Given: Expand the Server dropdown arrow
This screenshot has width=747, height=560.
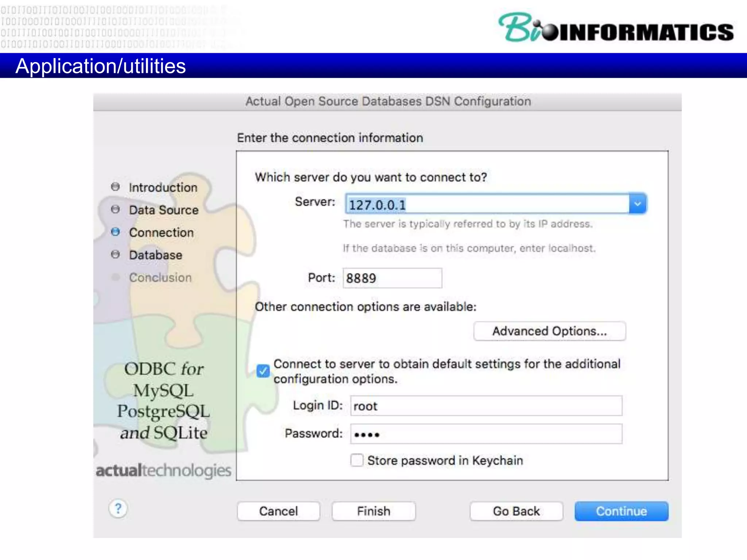Looking at the screenshot, I should 637,204.
